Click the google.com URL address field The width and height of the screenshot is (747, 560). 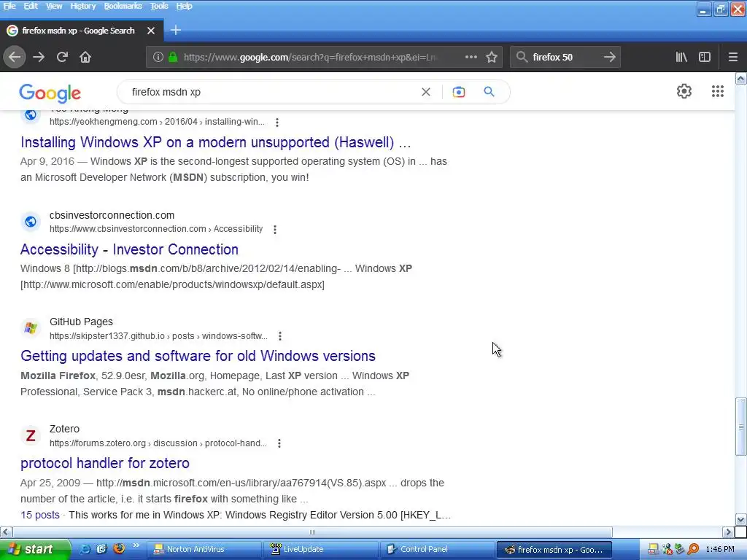[309, 57]
